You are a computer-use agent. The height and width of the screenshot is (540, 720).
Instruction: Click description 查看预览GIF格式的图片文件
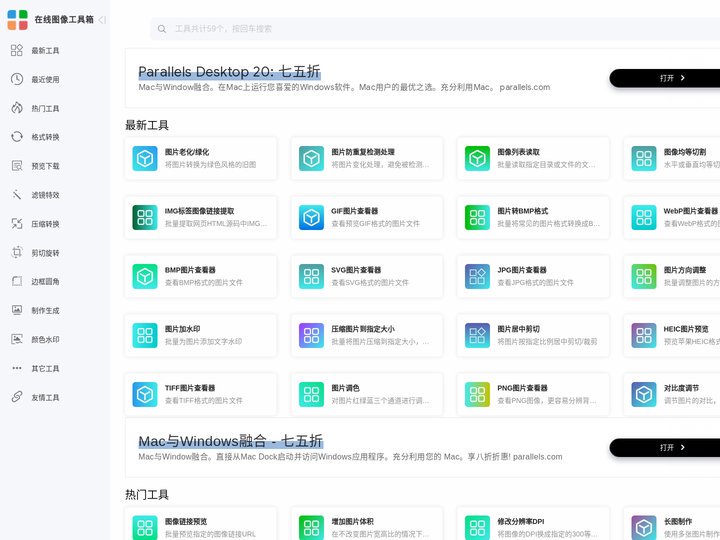[375, 224]
